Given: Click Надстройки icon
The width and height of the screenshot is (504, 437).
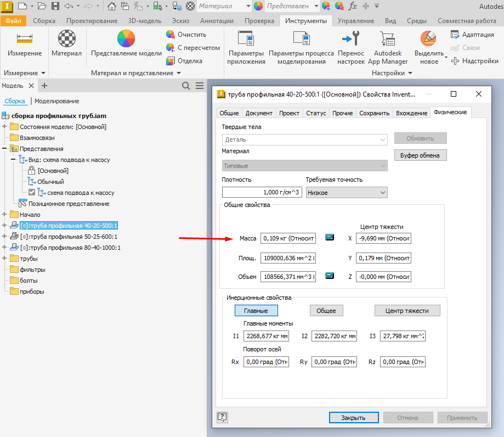Looking at the screenshot, I should (455, 61).
